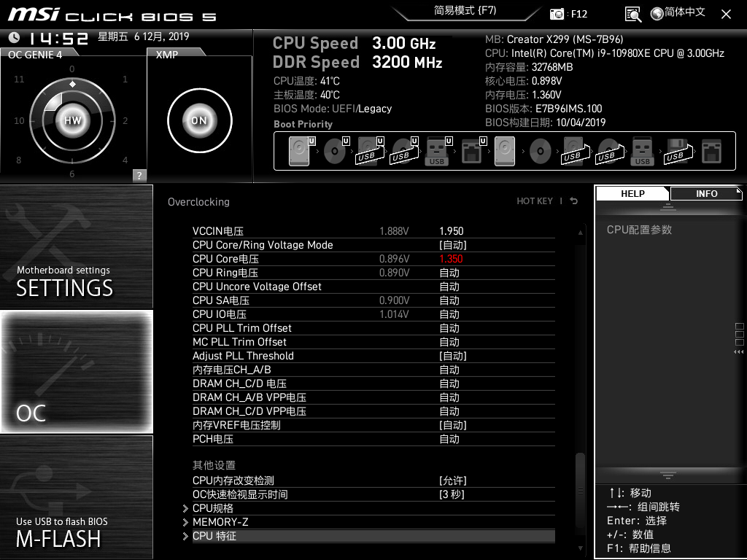
Task: Select the legacy USB hard disk boot icon
Action: 576,152
